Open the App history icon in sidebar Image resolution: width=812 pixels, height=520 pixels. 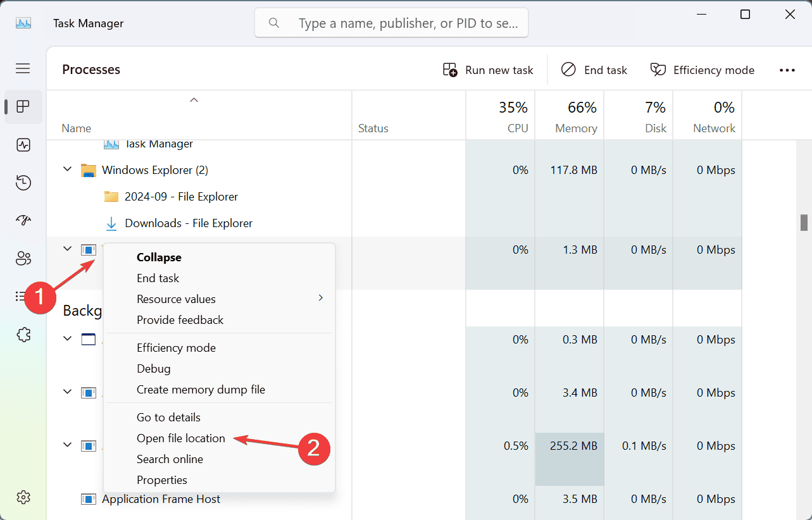coord(23,183)
